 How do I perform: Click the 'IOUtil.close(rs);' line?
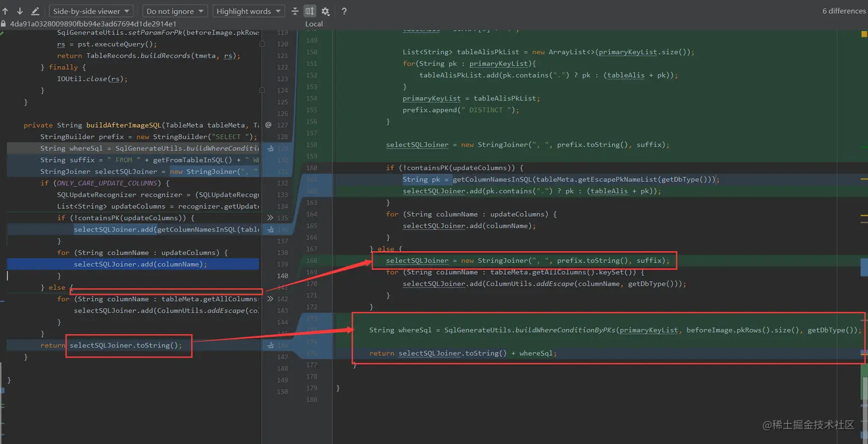point(92,79)
